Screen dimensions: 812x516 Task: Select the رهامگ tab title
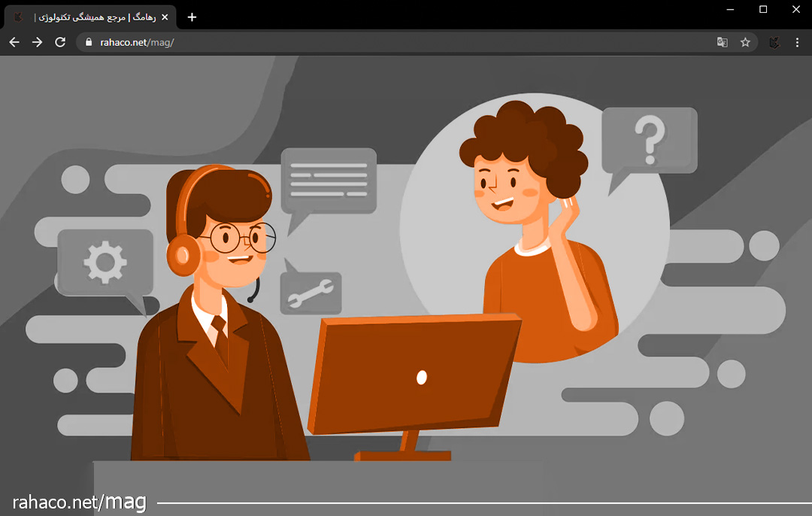click(90, 17)
